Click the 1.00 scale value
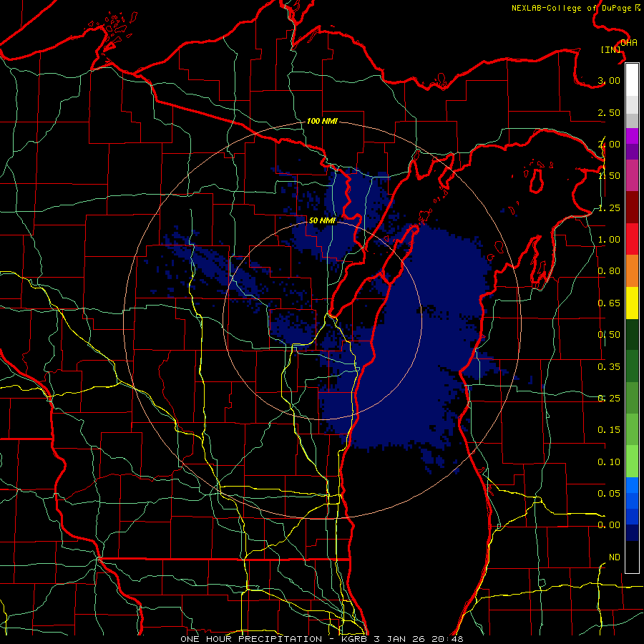644x644 pixels. [609, 240]
